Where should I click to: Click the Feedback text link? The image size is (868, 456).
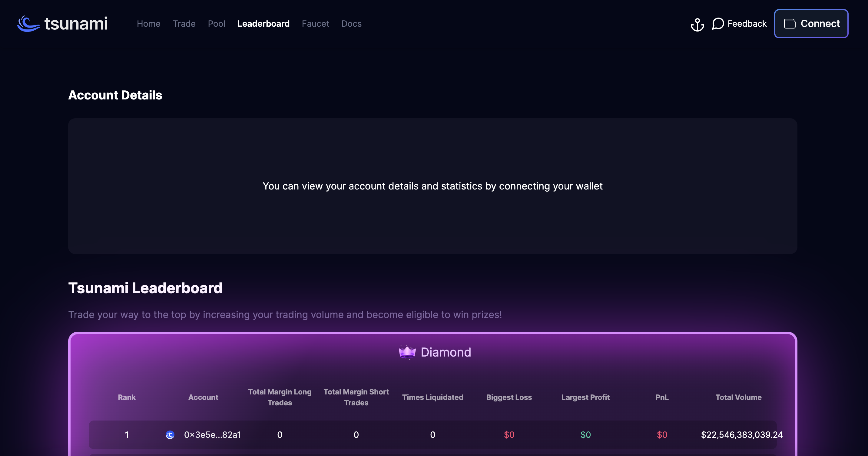747,24
